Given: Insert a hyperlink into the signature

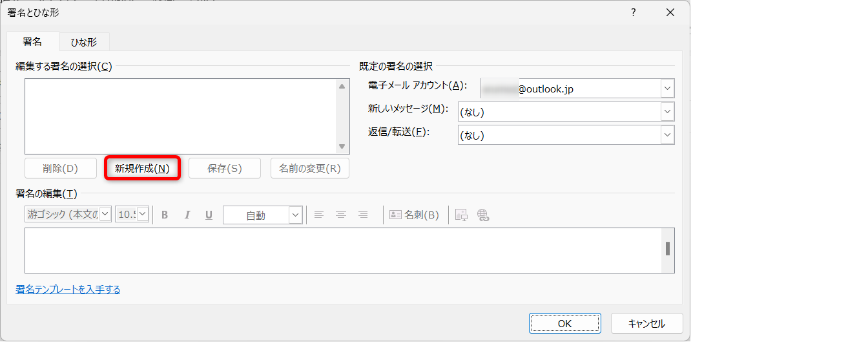Looking at the screenshot, I should pyautogui.click(x=483, y=215).
